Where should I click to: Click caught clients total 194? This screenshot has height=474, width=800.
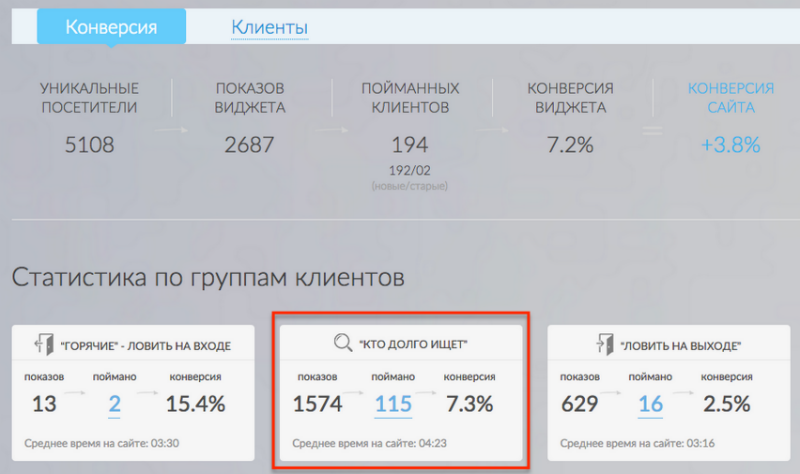pyautogui.click(x=410, y=145)
